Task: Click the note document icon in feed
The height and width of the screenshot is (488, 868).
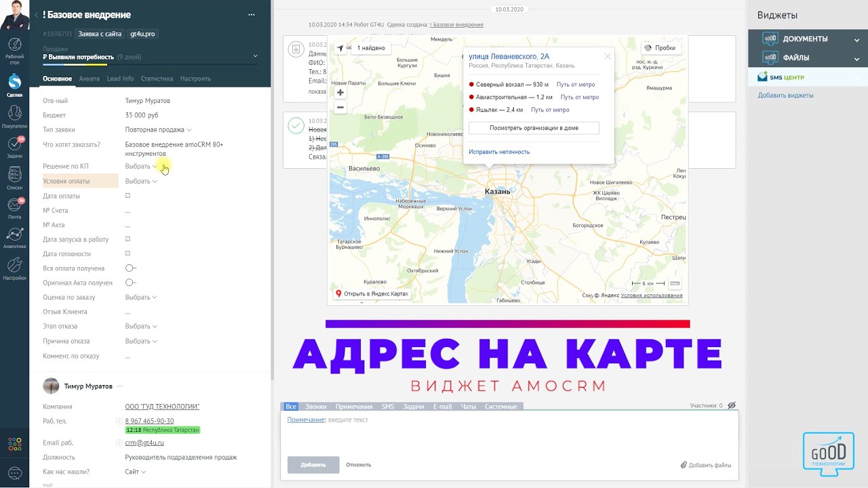Action: [x=296, y=49]
